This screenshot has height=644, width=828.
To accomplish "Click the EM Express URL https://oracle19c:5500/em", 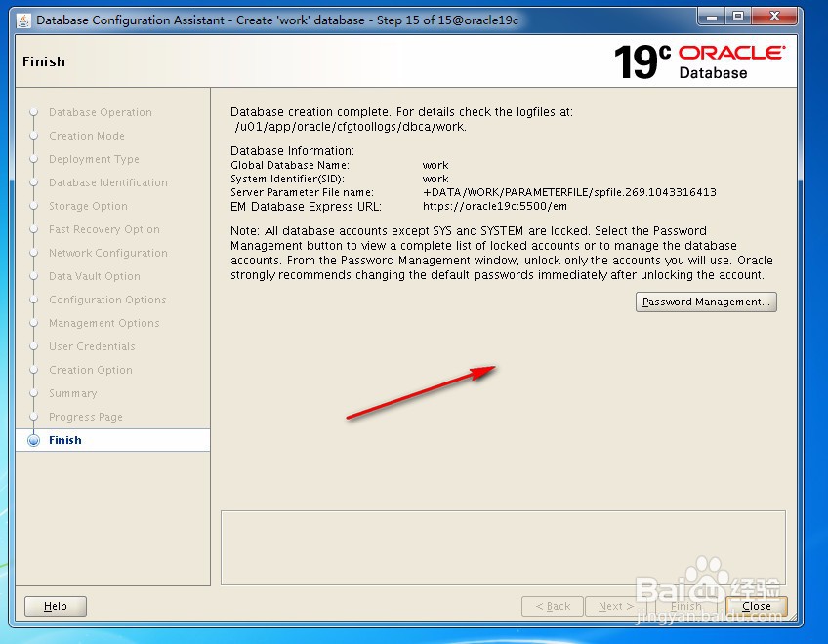I will click(x=495, y=207).
